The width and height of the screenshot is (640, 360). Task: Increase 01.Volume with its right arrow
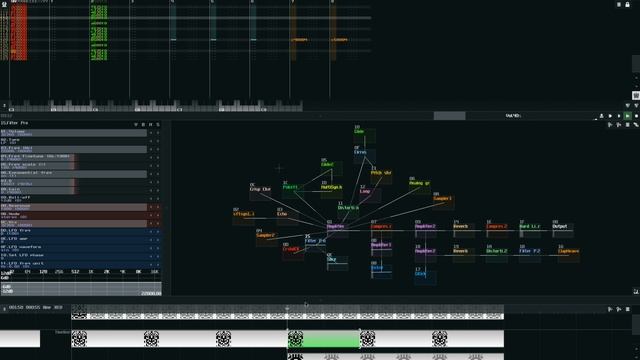pyautogui.click(x=158, y=133)
